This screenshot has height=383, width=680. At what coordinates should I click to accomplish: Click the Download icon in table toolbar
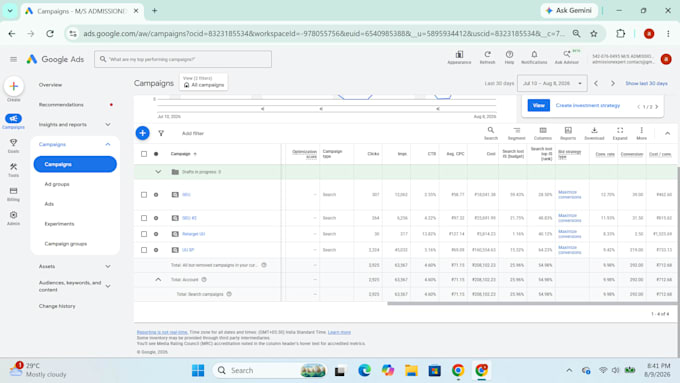coord(594,130)
